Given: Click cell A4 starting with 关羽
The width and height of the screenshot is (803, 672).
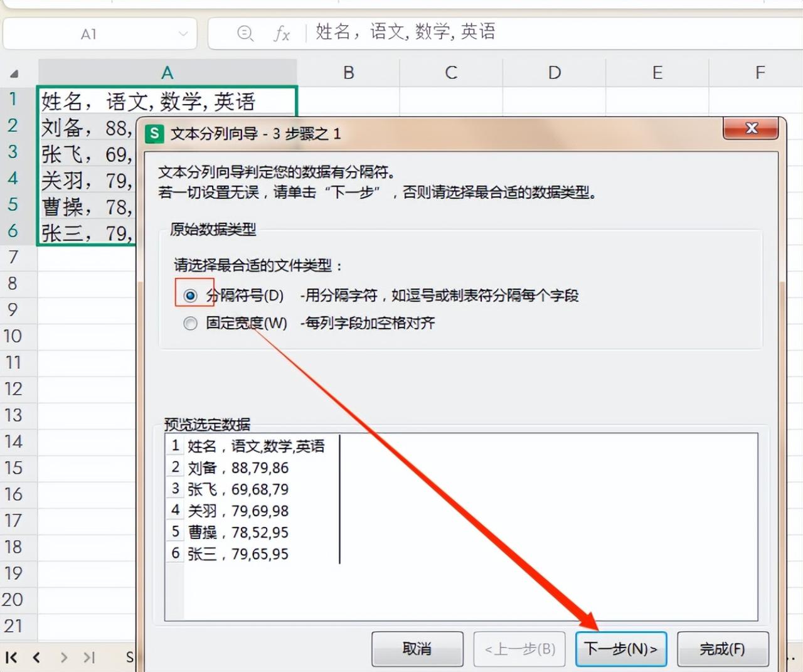Looking at the screenshot, I should click(87, 180).
